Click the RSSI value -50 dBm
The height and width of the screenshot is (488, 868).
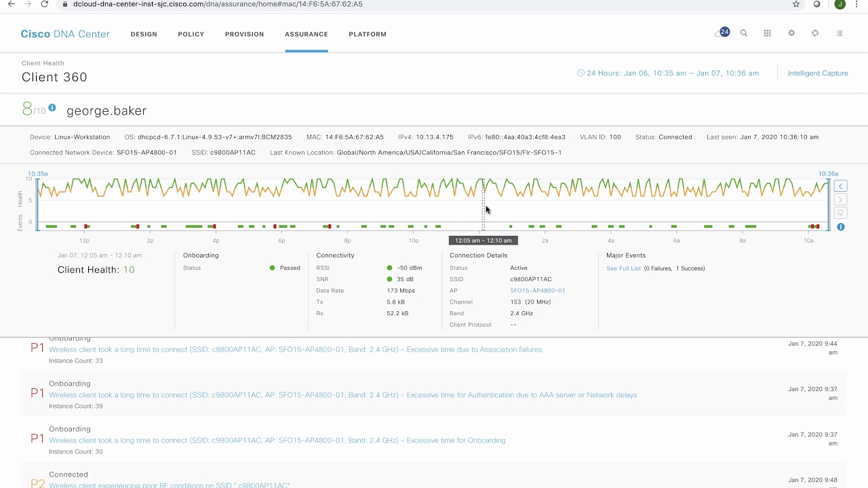[x=410, y=268]
